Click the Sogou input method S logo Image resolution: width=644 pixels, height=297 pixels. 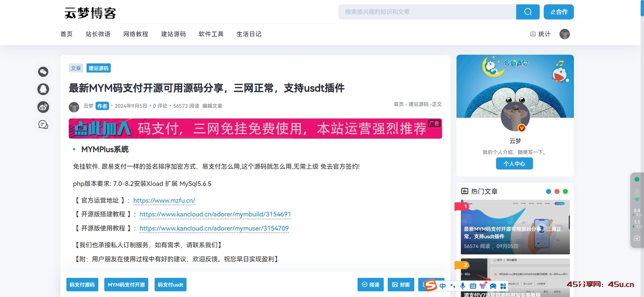click(x=430, y=286)
